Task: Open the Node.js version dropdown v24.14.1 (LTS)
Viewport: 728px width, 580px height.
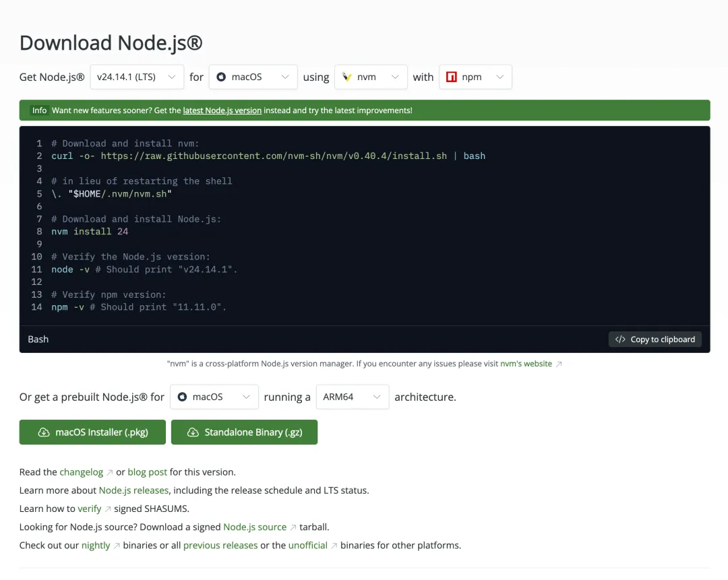Action: tap(137, 77)
